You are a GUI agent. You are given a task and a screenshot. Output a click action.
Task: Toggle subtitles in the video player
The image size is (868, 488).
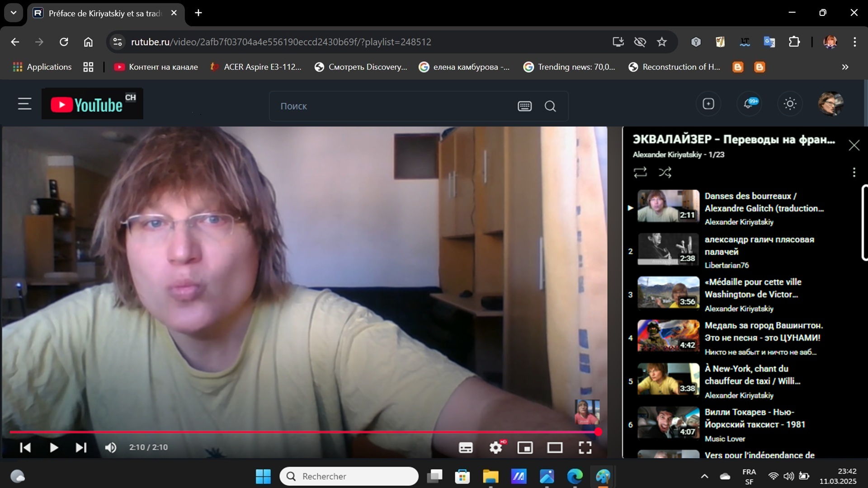click(466, 447)
